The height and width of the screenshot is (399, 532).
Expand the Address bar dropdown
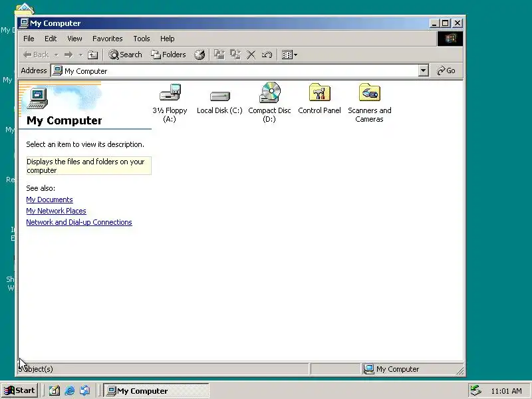click(x=423, y=70)
